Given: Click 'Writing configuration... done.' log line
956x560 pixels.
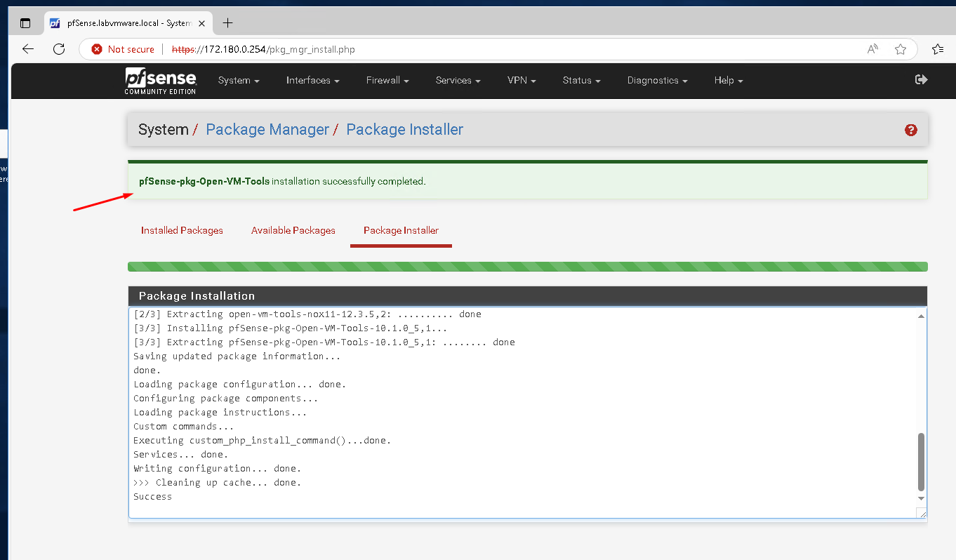Looking at the screenshot, I should 217,469.
